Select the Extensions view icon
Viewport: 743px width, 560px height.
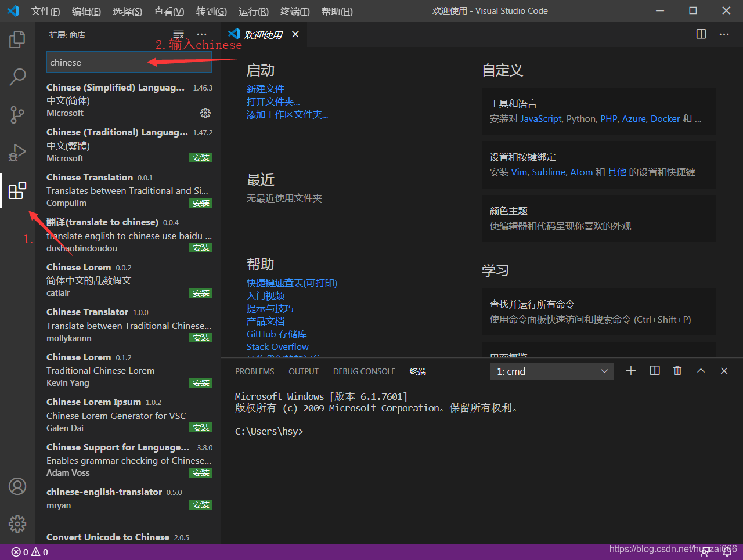[17, 190]
